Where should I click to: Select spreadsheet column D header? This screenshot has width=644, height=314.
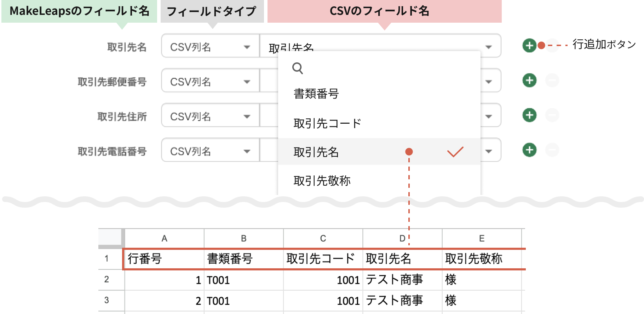[402, 239]
